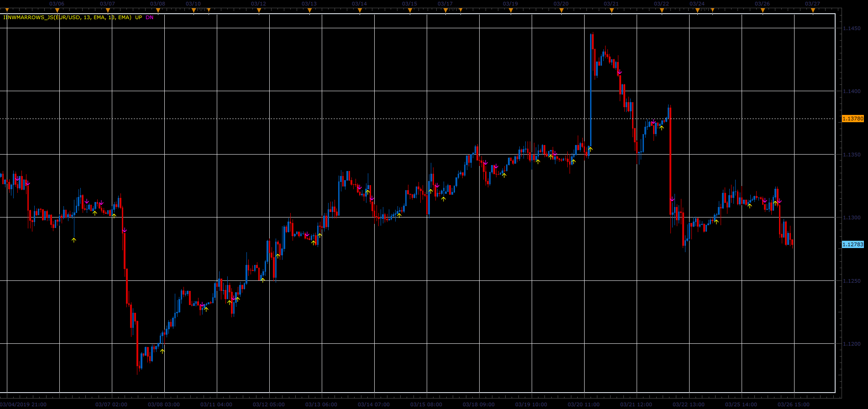Select the 03/26 day marker triangle
Image resolution: width=868 pixels, height=409 pixels.
point(763,10)
